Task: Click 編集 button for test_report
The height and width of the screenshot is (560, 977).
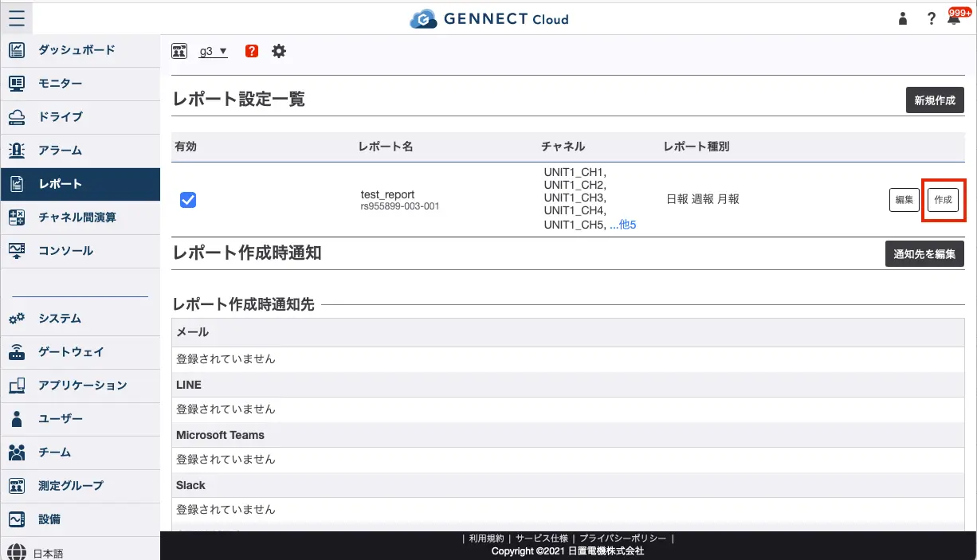Action: (904, 200)
